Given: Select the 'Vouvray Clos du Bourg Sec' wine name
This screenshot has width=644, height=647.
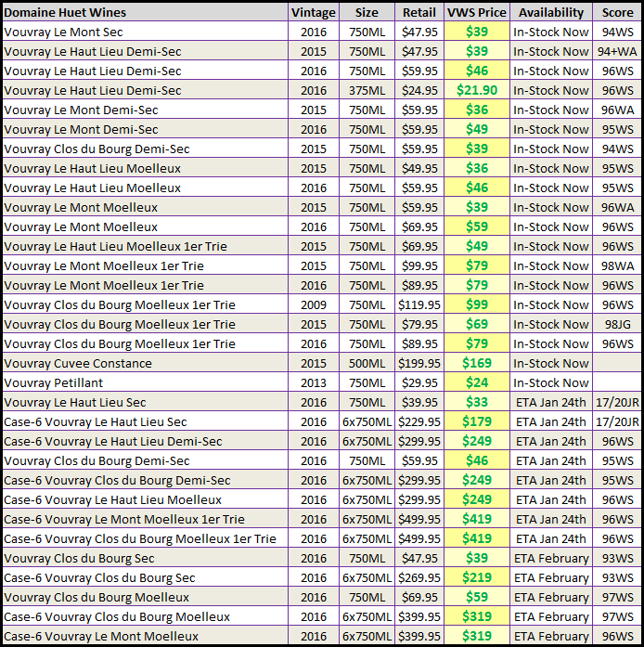Looking at the screenshot, I should click(79, 558).
